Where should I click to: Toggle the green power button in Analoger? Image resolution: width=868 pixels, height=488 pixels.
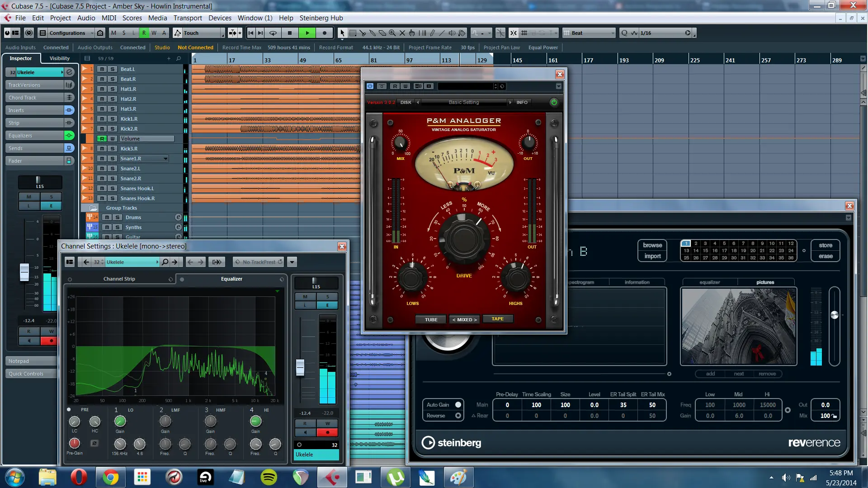pyautogui.click(x=554, y=102)
